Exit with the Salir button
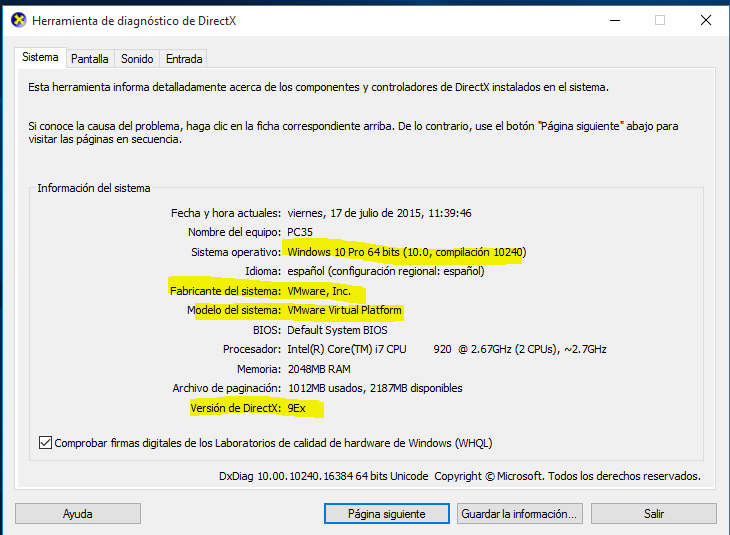Image resolution: width=730 pixels, height=535 pixels. click(x=654, y=514)
